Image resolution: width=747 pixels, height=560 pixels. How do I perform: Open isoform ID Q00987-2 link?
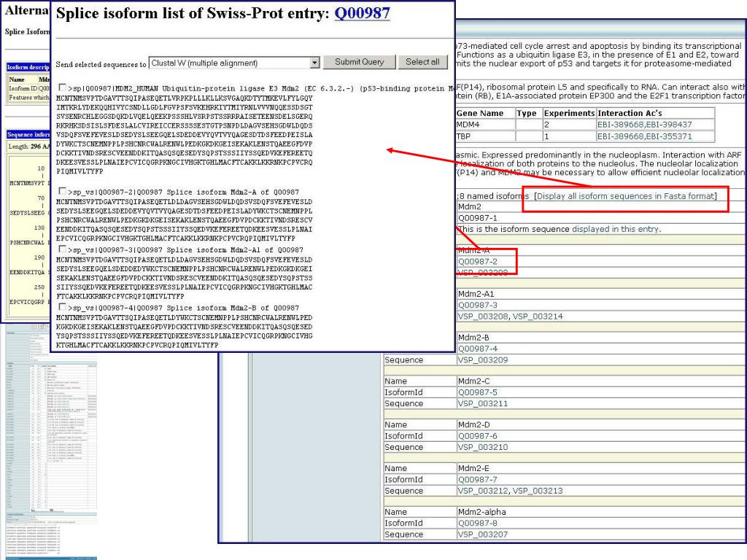[477, 262]
